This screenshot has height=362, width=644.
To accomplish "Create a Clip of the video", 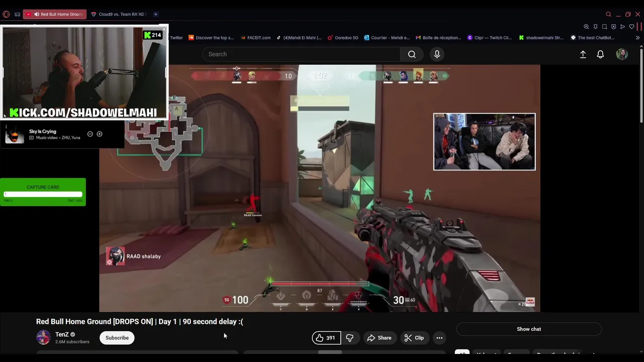I will point(414,338).
